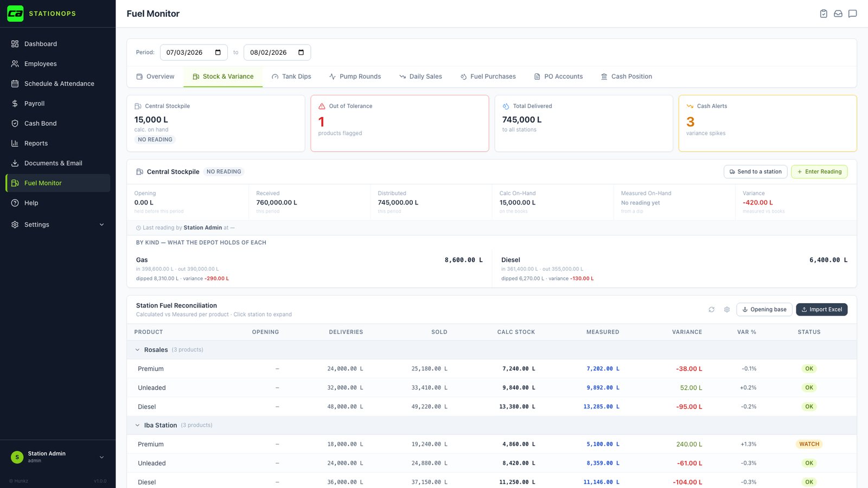Switch to the Fuel Purchases tab
The width and height of the screenshot is (868, 488).
point(488,76)
